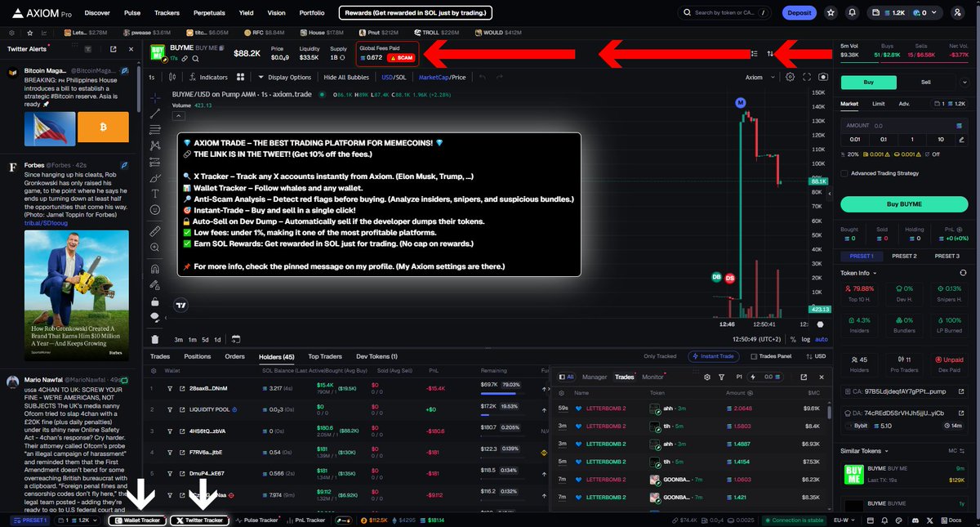Toggle MarketCap/Price chart display
This screenshot has height=527, width=980.
tap(442, 77)
